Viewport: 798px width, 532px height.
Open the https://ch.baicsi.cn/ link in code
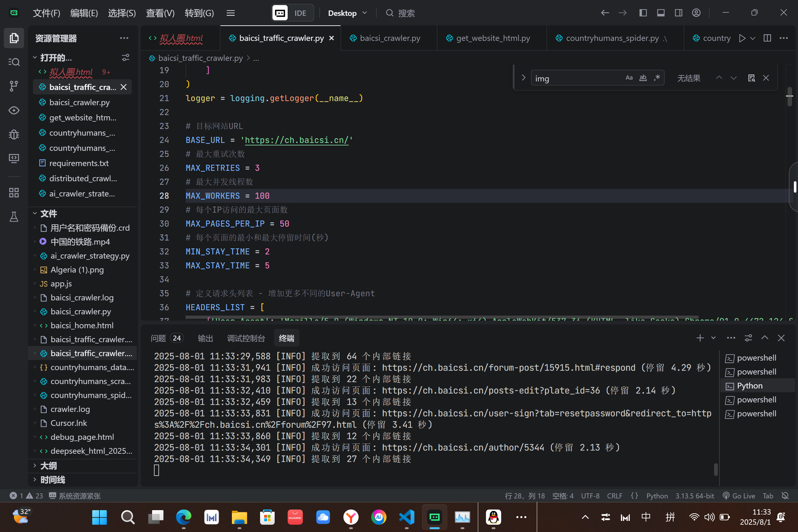(x=296, y=140)
